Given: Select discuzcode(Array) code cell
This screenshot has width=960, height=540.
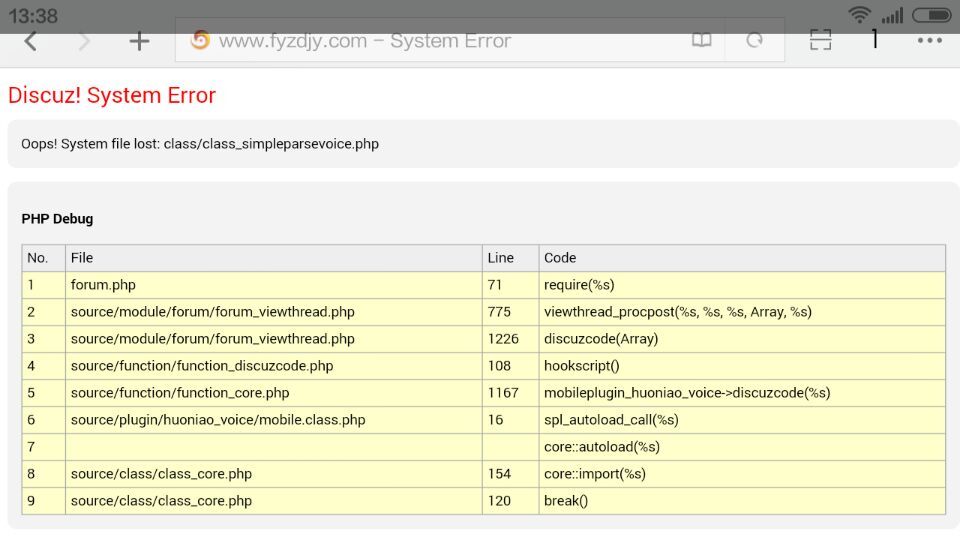Looking at the screenshot, I should [742, 339].
